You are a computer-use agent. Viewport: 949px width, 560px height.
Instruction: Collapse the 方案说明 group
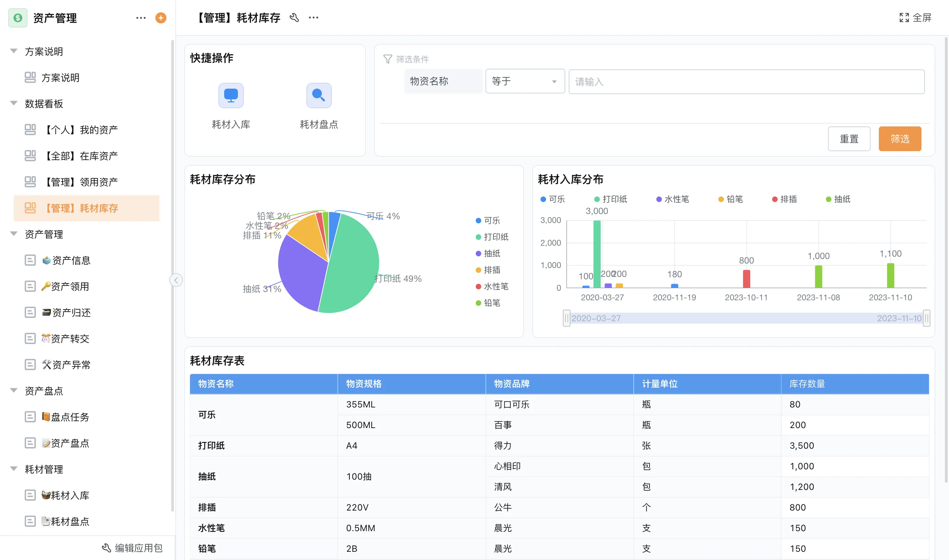coord(14,51)
